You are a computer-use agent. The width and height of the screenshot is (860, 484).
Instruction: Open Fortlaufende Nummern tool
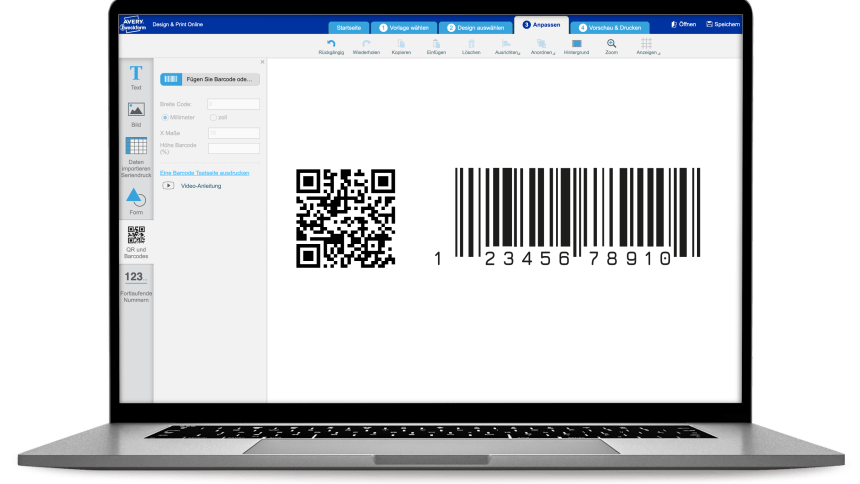(136, 286)
